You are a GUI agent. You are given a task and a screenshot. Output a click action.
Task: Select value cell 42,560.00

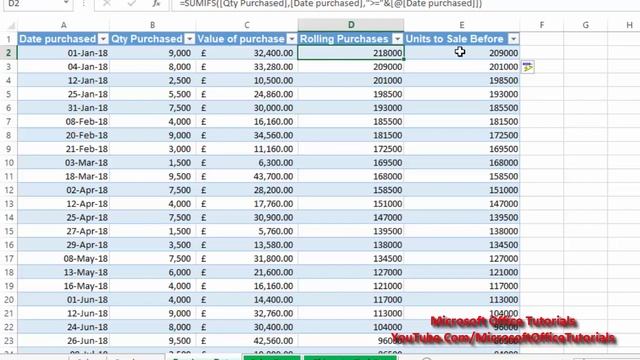(247, 341)
